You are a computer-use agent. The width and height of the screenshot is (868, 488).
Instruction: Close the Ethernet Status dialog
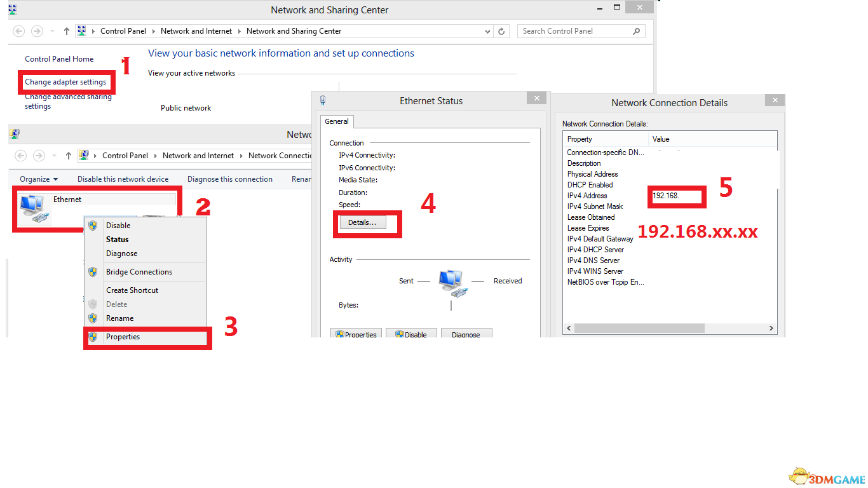pyautogui.click(x=536, y=98)
